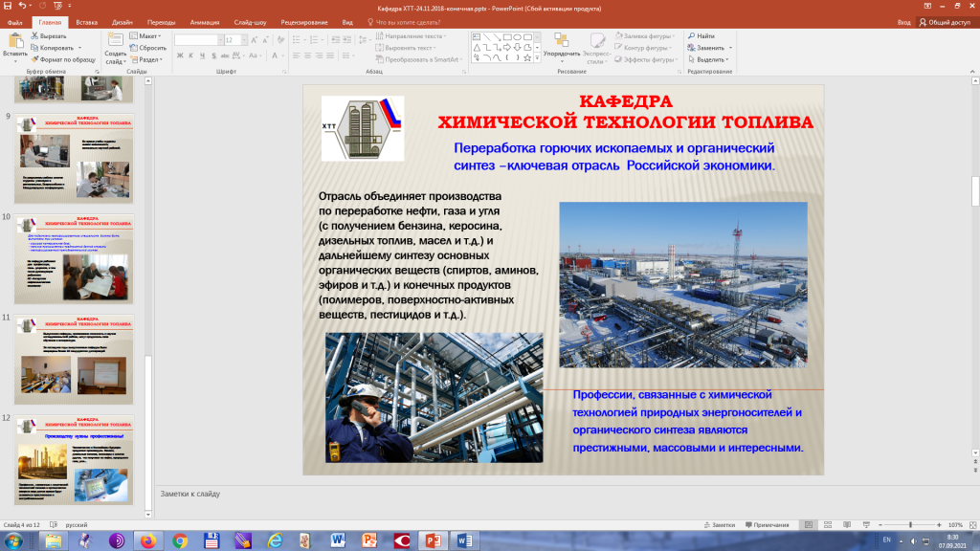The height and width of the screenshot is (551, 980).
Task: Open Firefox from the Windows taskbar
Action: pyautogui.click(x=148, y=540)
